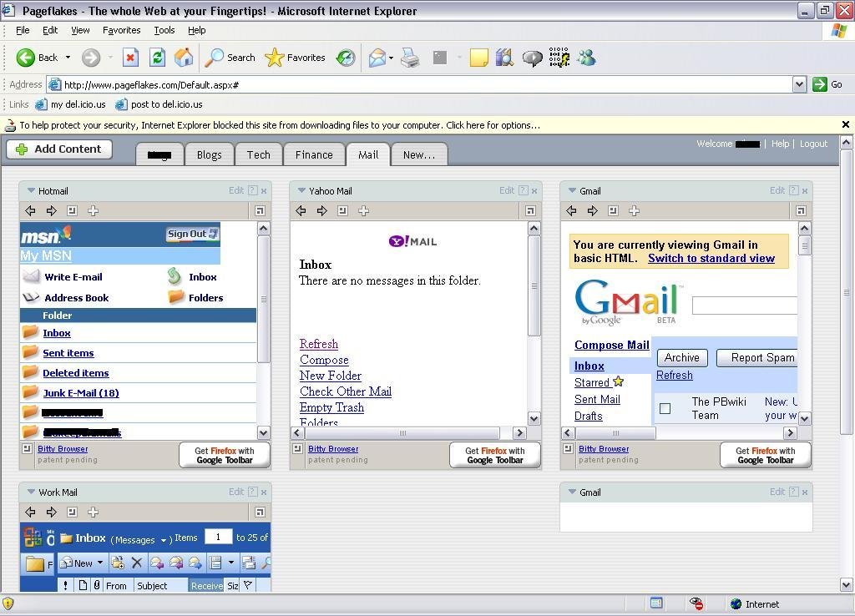Click Report Spam button in Gmail
Image resolution: width=855 pixels, height=616 pixels.
[x=756, y=357]
